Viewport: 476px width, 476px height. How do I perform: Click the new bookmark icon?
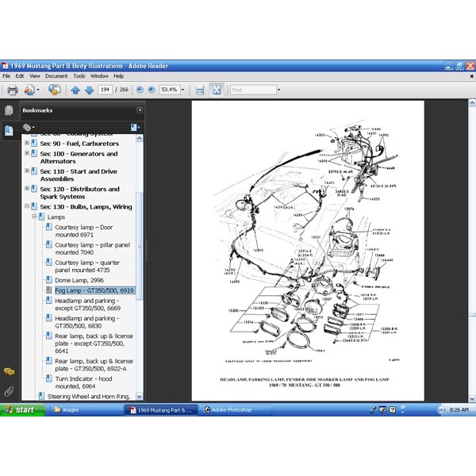point(135,128)
